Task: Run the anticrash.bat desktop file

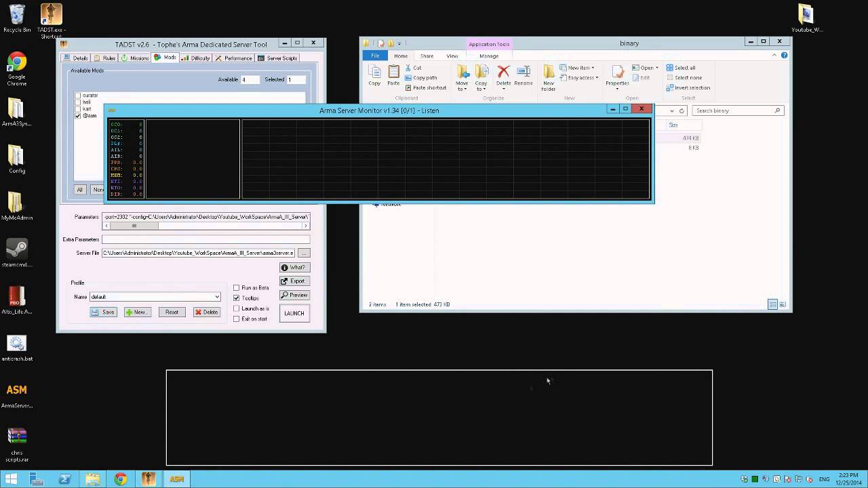Action: coord(17,347)
